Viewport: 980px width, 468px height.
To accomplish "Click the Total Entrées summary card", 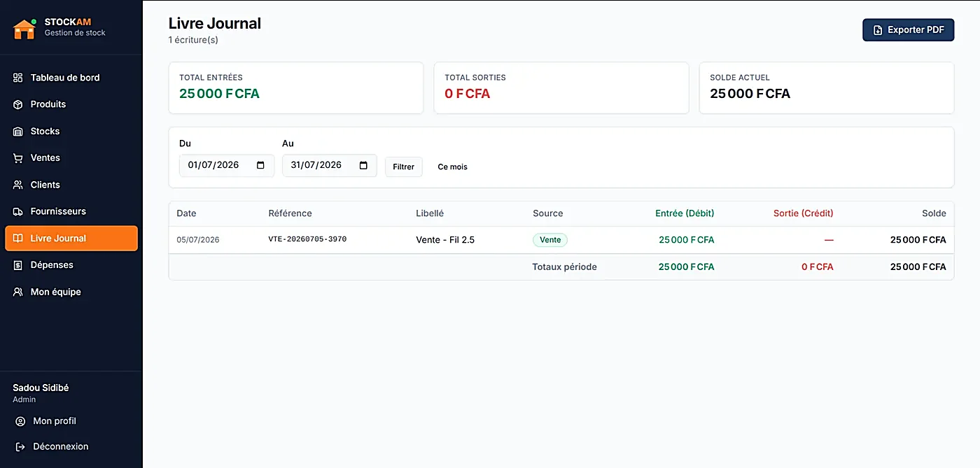I will click(x=296, y=88).
